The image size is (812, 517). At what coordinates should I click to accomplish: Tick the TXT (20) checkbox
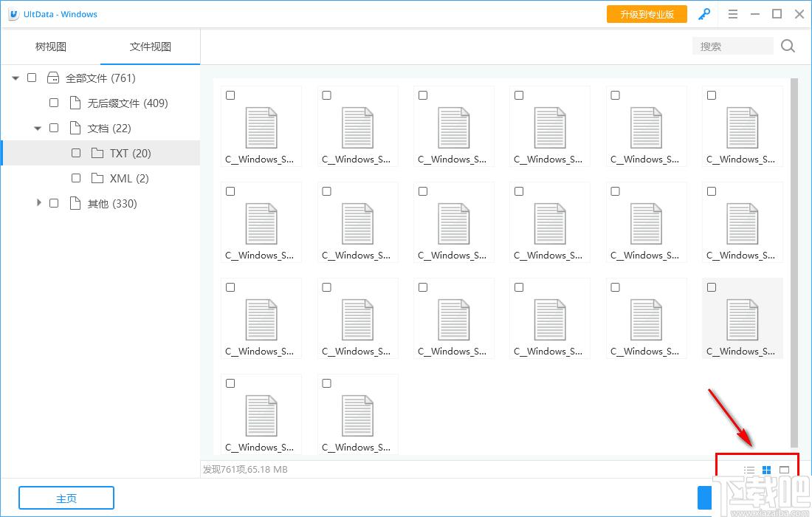pos(76,153)
